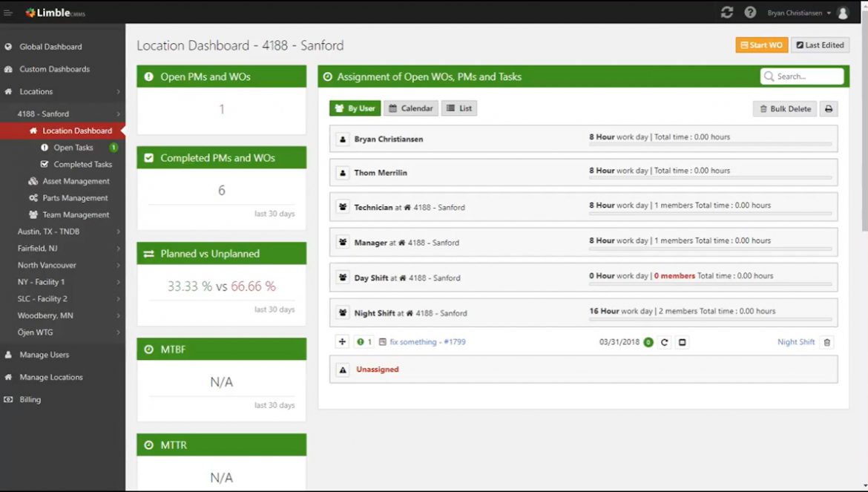Go to the Global Dashboard
The width and height of the screenshot is (868, 492).
[x=52, y=46]
